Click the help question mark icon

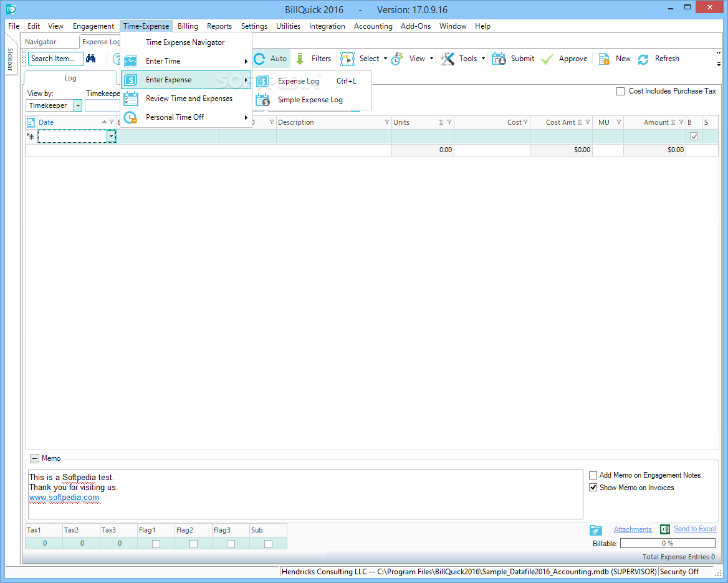point(117,59)
